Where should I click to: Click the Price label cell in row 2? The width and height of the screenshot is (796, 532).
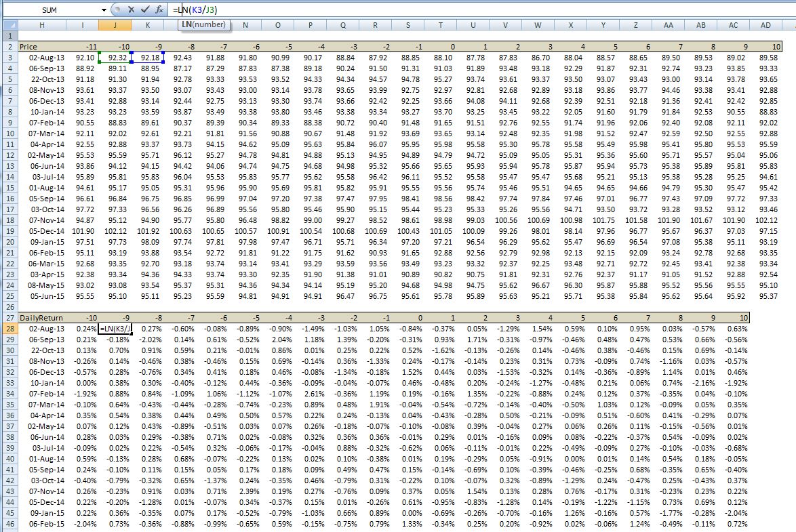42,47
